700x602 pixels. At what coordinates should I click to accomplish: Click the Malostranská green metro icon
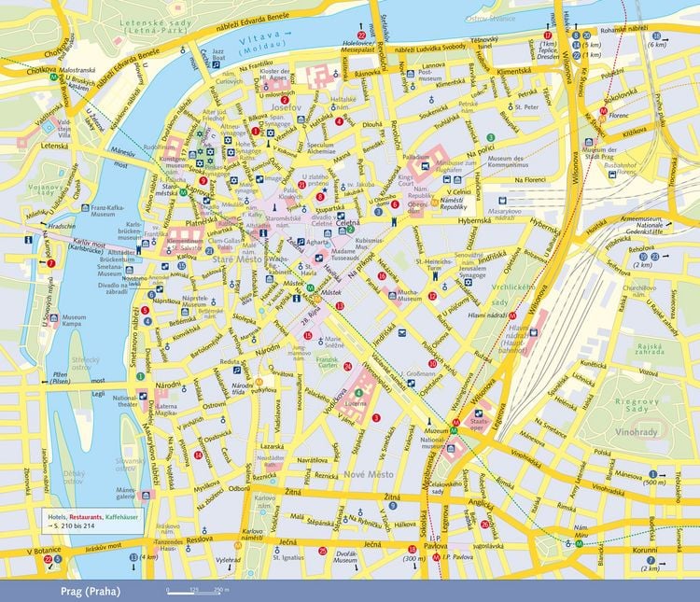tap(53, 77)
